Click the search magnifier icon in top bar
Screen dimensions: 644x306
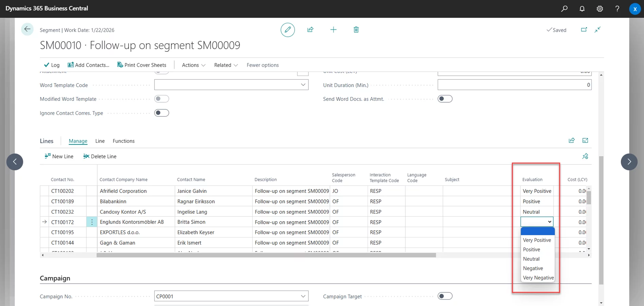pyautogui.click(x=564, y=9)
